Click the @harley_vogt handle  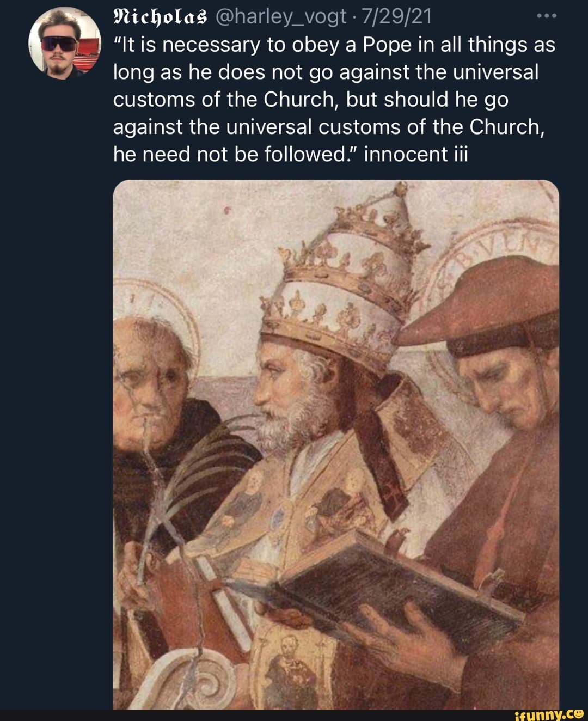click(281, 16)
